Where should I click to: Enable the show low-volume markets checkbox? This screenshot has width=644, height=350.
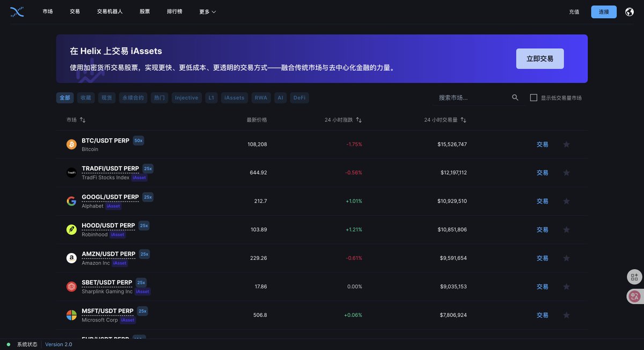coord(533,98)
